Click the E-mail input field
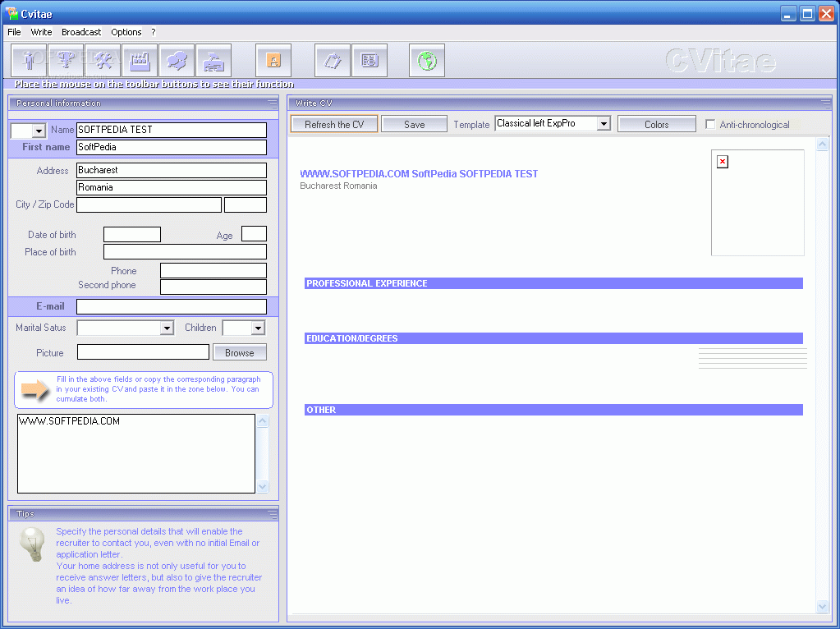The image size is (840, 629). point(172,306)
